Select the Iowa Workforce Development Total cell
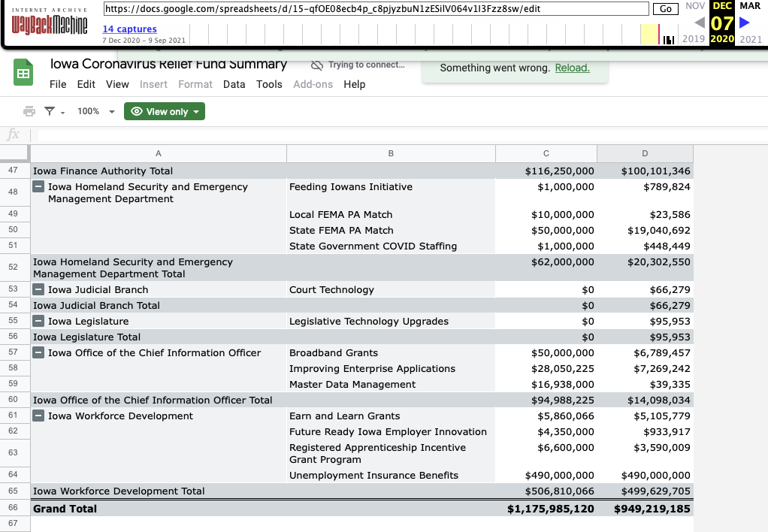The width and height of the screenshot is (768, 532). (x=159, y=491)
